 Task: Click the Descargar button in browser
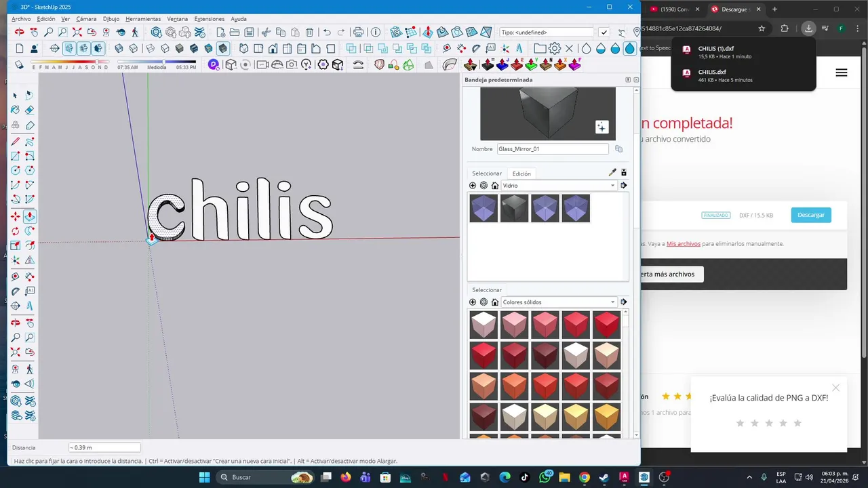(x=811, y=215)
